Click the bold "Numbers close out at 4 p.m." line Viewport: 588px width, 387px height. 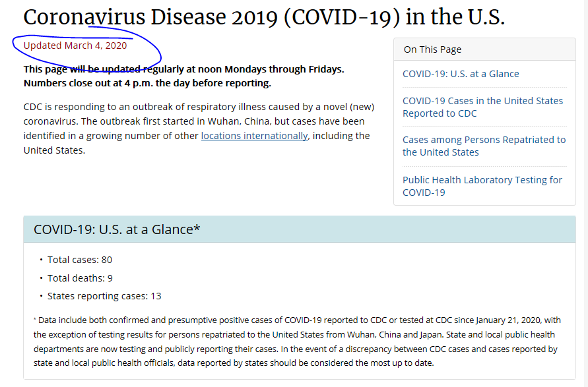(147, 83)
